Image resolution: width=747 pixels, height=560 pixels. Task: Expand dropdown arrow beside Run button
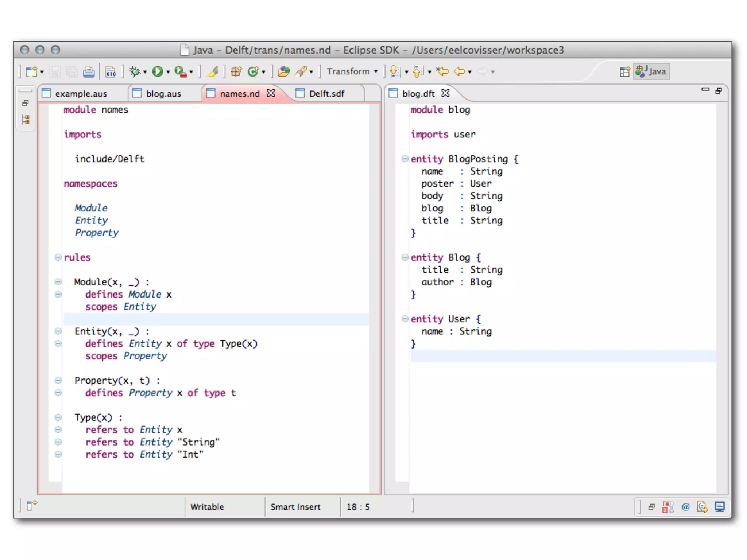(168, 72)
